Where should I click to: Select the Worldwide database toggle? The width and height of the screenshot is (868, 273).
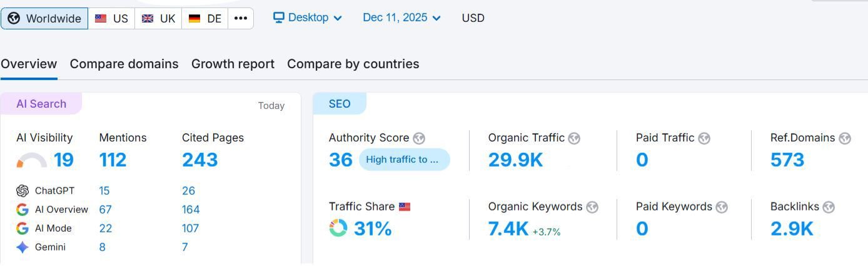(x=44, y=18)
